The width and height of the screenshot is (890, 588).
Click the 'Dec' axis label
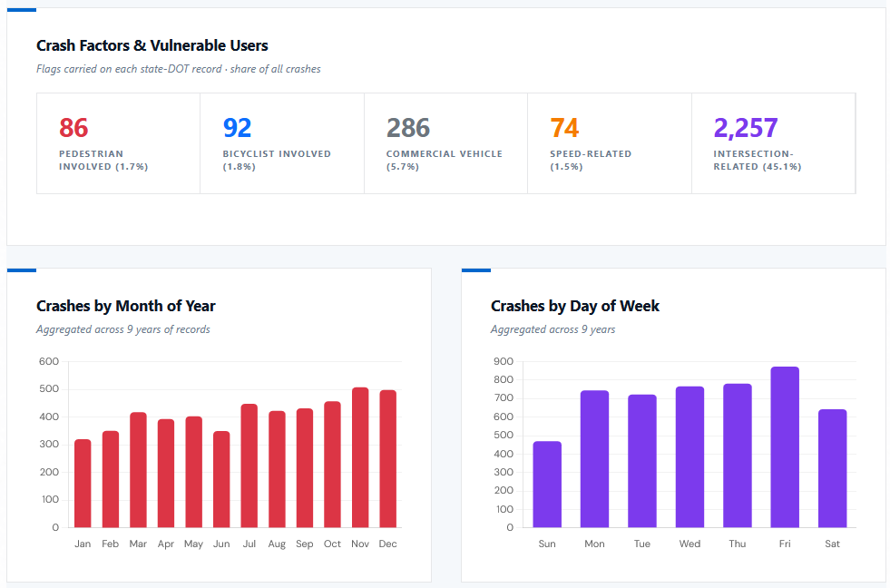(x=388, y=544)
